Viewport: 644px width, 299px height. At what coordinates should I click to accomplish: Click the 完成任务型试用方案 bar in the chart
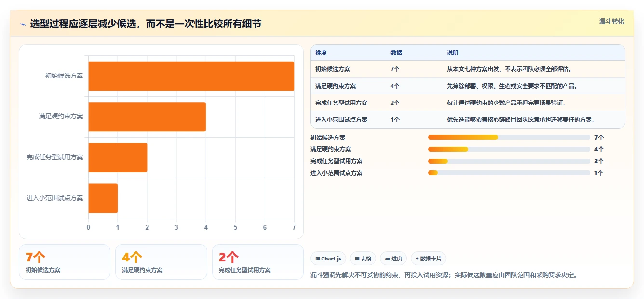pyautogui.click(x=118, y=157)
